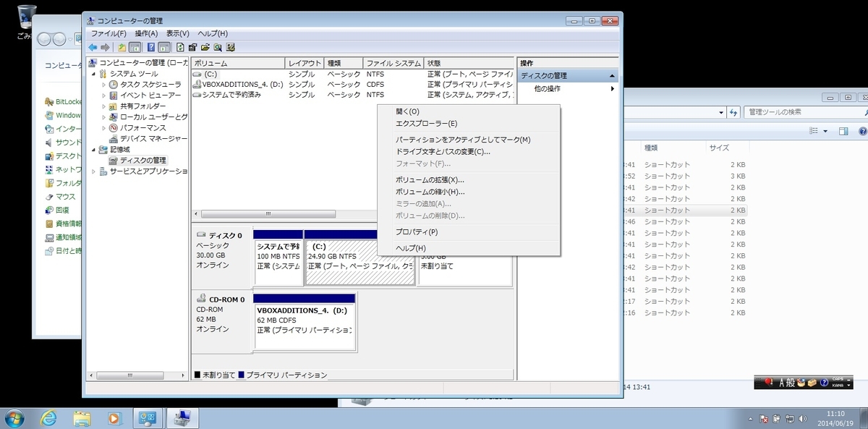
Task: Select デバイス マネージャー in the tree
Action: [x=154, y=139]
